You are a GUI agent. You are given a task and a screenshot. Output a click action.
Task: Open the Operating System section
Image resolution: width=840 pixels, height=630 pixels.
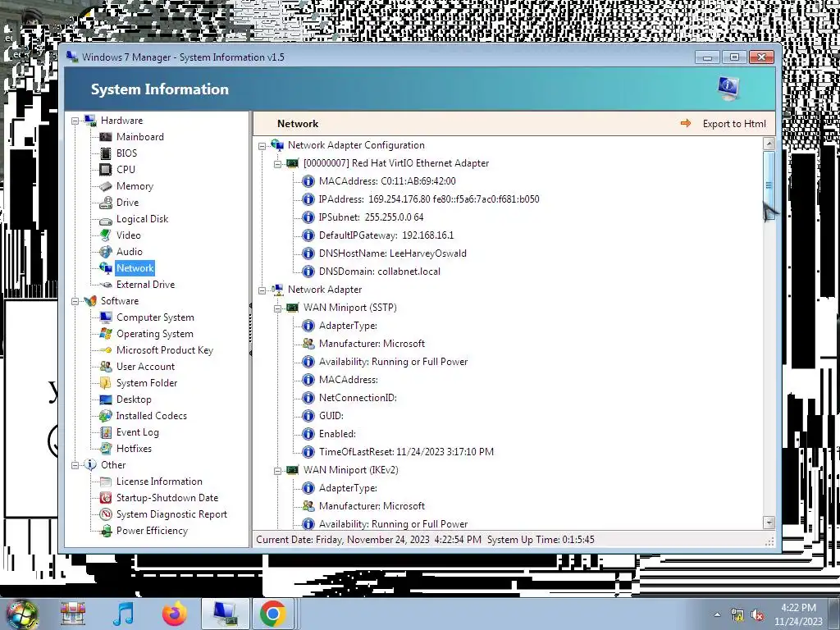pyautogui.click(x=155, y=334)
